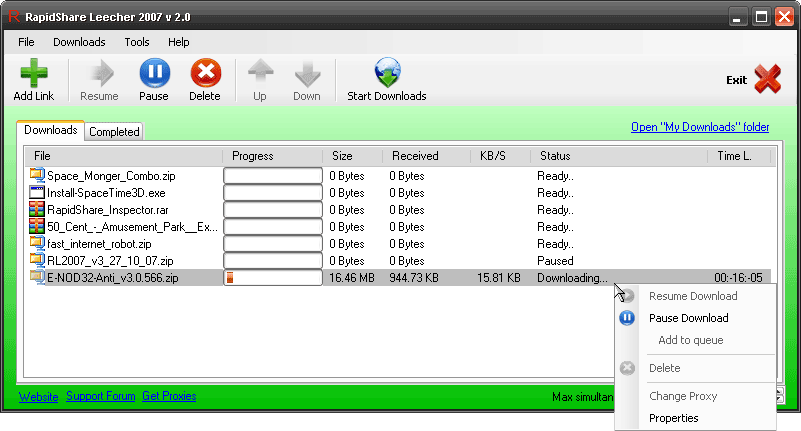This screenshot has width=801, height=431.
Task: Click progress bar of E-NOD32-Anti download
Action: point(272,278)
